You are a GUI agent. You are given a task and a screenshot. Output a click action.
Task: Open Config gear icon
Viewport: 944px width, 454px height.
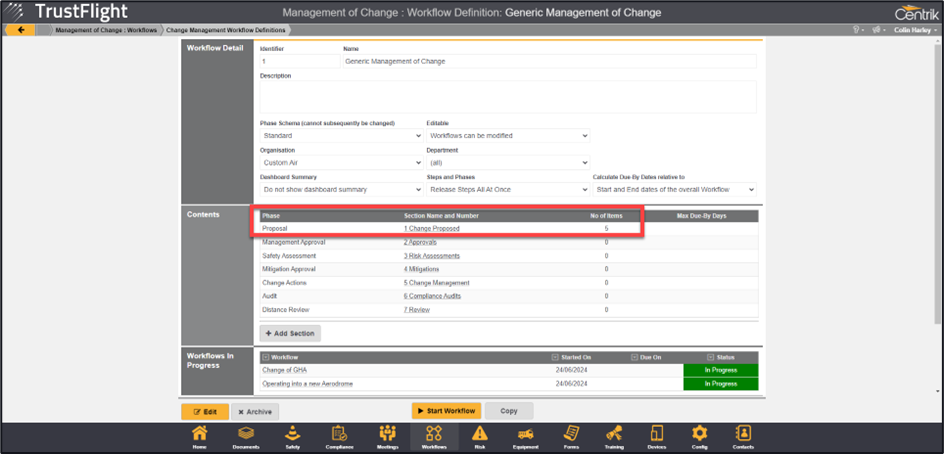[699, 435]
